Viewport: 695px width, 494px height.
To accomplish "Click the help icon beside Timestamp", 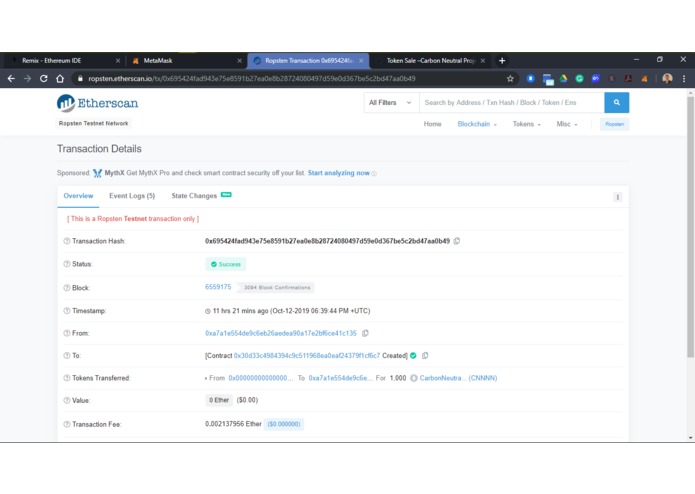I will pyautogui.click(x=66, y=311).
